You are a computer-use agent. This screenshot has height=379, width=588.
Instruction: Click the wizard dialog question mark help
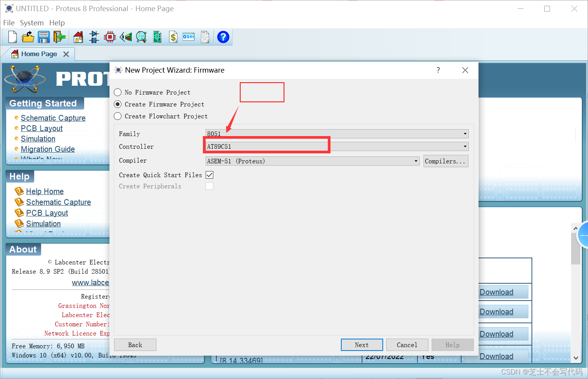coord(438,70)
